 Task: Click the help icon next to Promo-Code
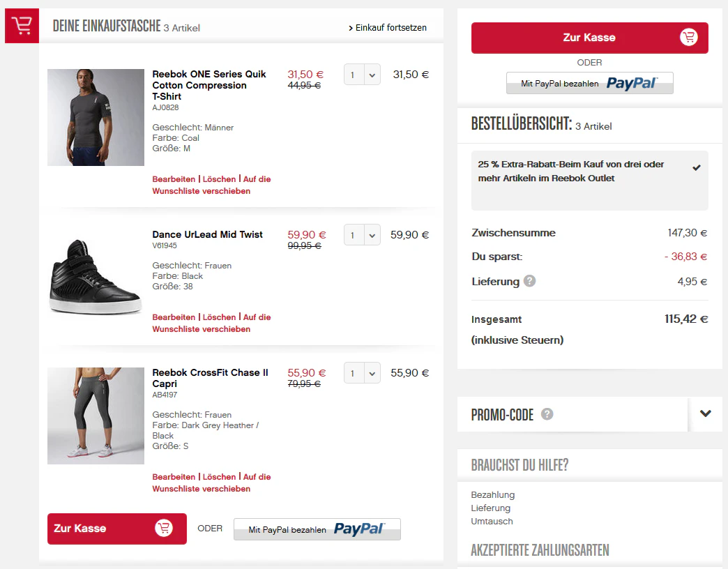[x=547, y=414]
